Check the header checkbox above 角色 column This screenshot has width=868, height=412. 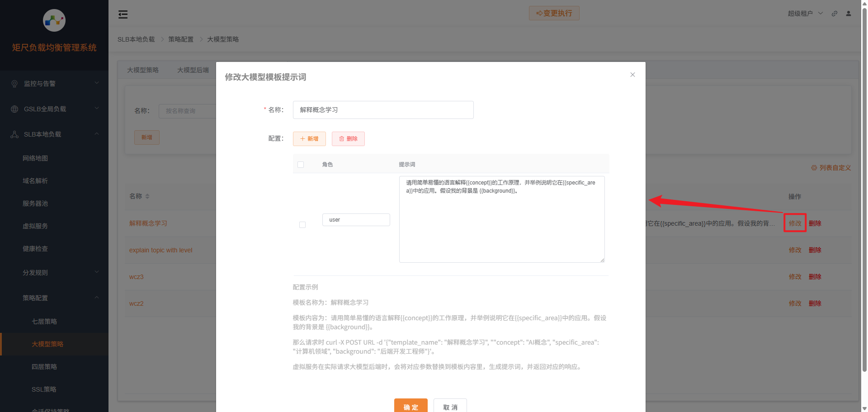pos(301,165)
